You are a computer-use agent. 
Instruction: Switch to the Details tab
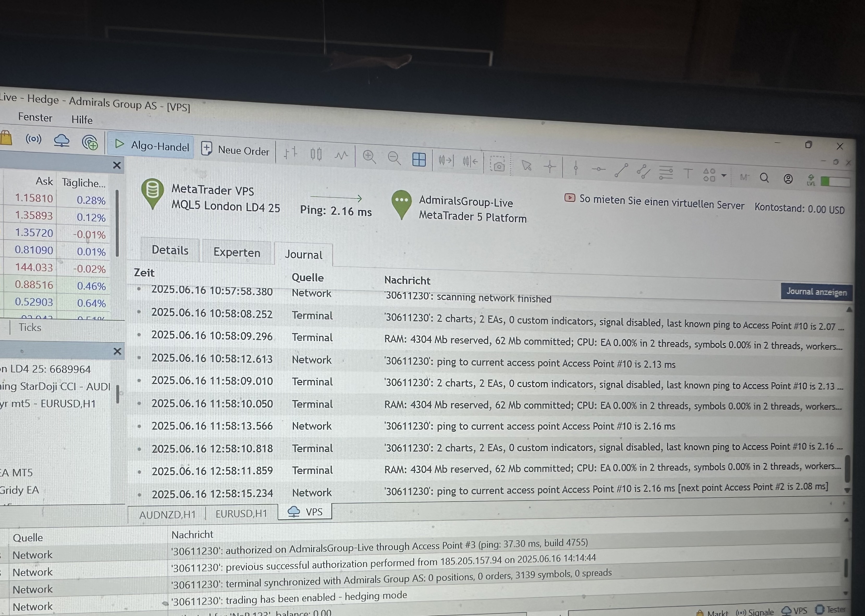170,250
